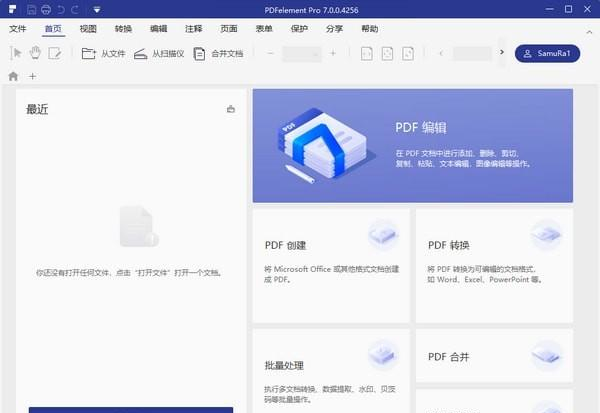This screenshot has width=600, height=413.
Task: Click the blue button below the recent list
Action: pos(131,410)
